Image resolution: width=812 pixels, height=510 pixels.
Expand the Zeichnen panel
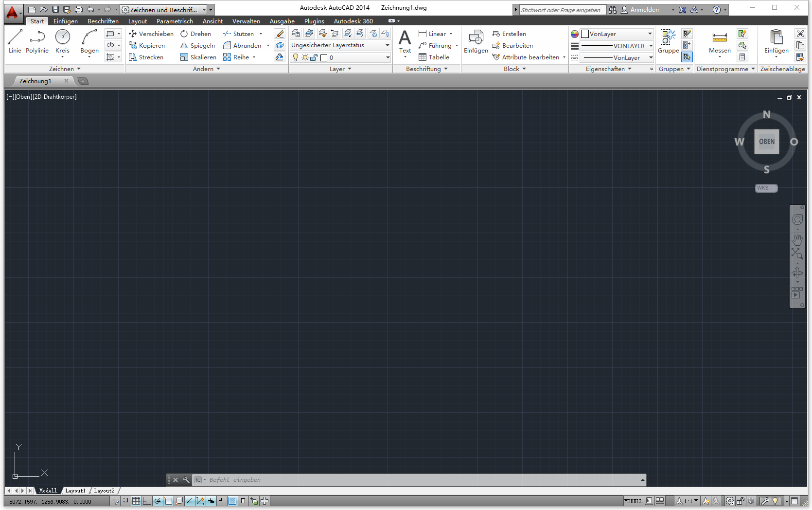(65, 69)
